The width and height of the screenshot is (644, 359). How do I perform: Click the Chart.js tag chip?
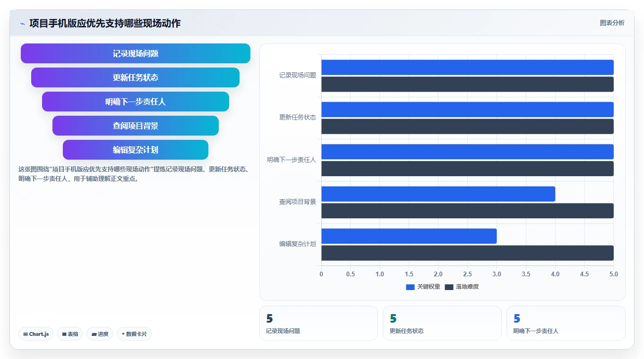36,334
